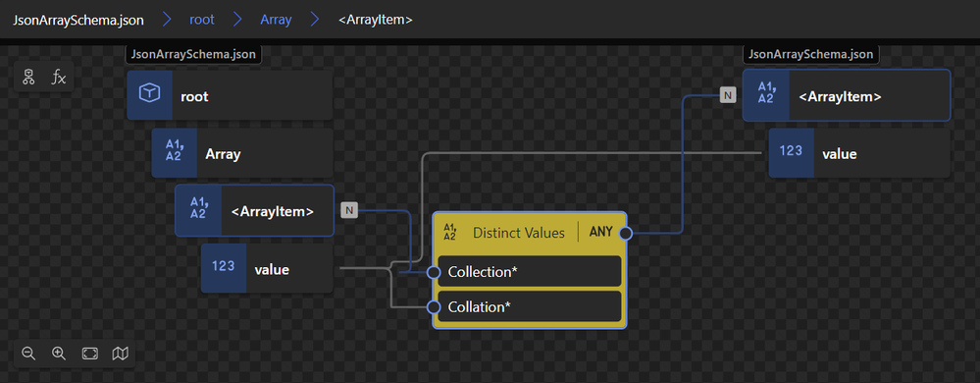Select the target <ArrayItem> node
The width and height of the screenshot is (980, 383).
pos(847,95)
